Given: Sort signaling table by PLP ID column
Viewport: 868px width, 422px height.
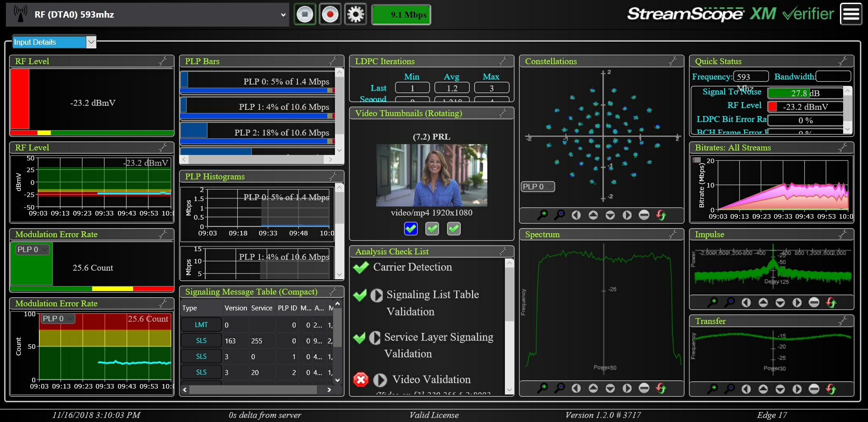Looking at the screenshot, I should 287,308.
